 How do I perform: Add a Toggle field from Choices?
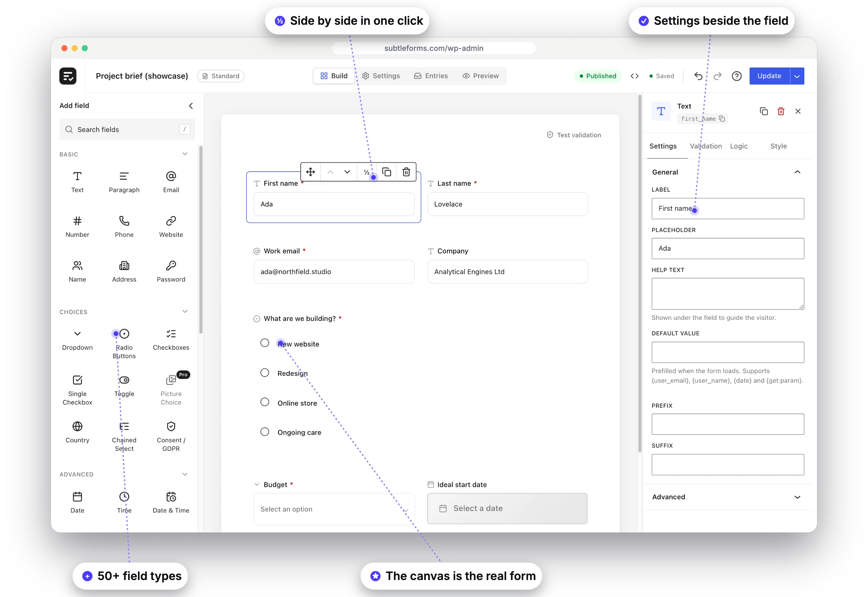pos(124,386)
